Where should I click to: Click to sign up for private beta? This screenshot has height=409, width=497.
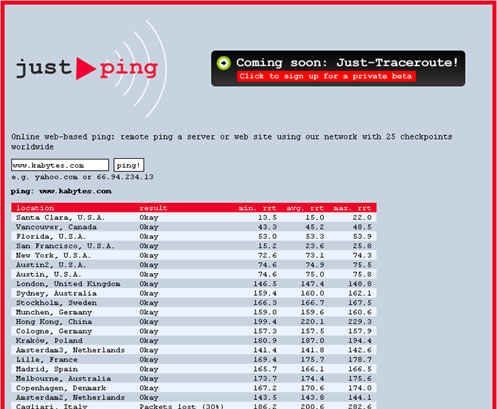pyautogui.click(x=326, y=76)
